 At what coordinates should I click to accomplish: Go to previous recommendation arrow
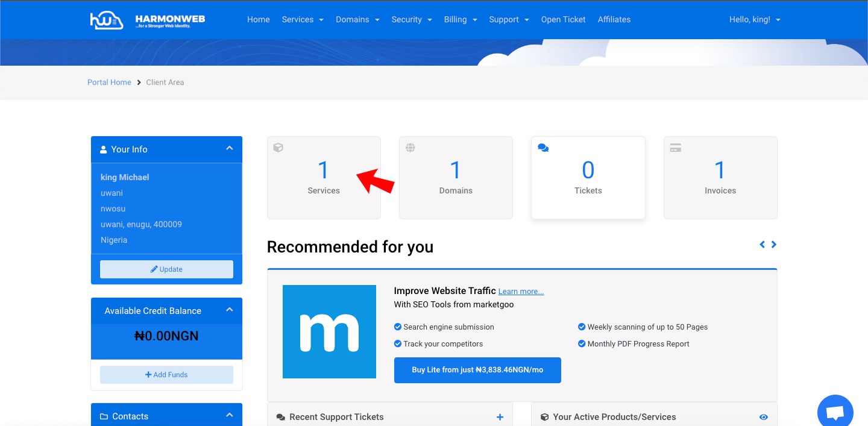762,245
